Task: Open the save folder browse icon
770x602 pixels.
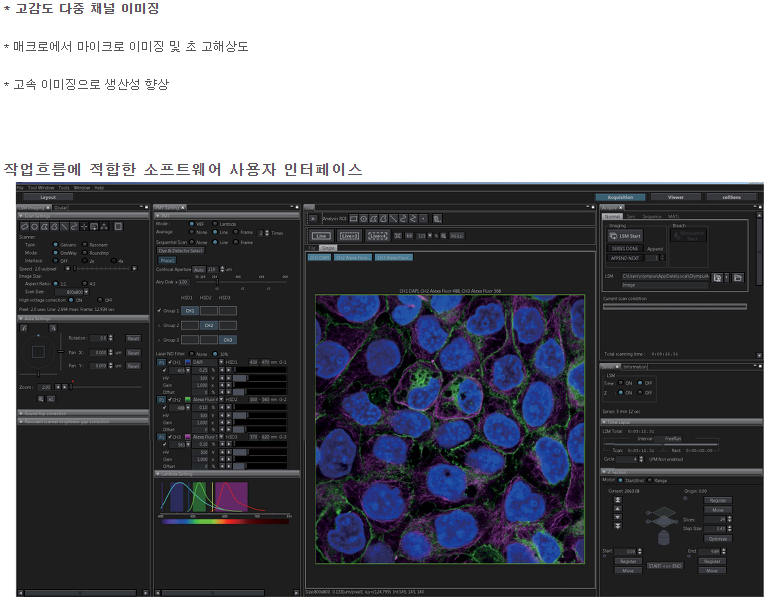Action: pos(737,276)
